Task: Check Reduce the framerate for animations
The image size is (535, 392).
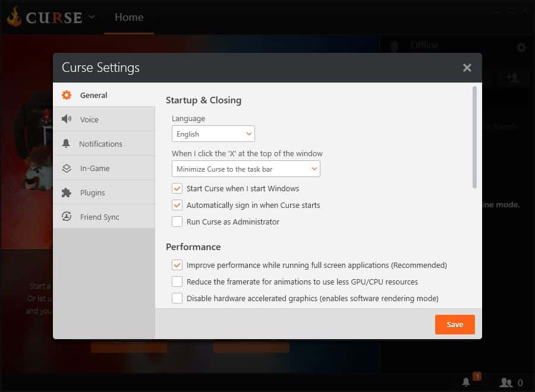Action: point(177,282)
